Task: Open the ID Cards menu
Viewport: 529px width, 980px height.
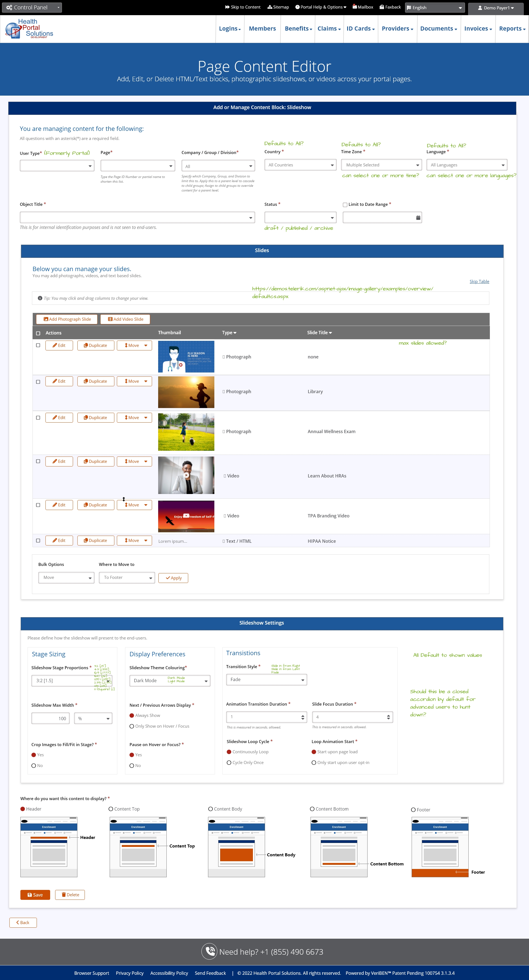Action: pos(361,29)
